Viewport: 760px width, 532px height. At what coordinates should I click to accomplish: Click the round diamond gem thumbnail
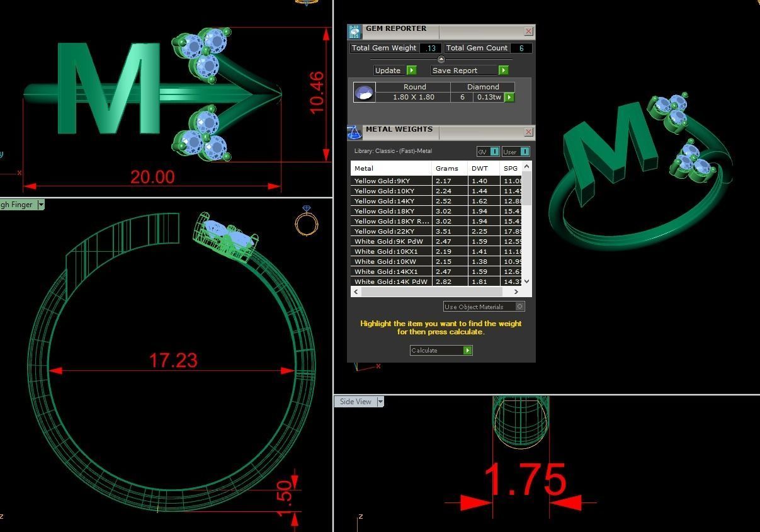(364, 92)
